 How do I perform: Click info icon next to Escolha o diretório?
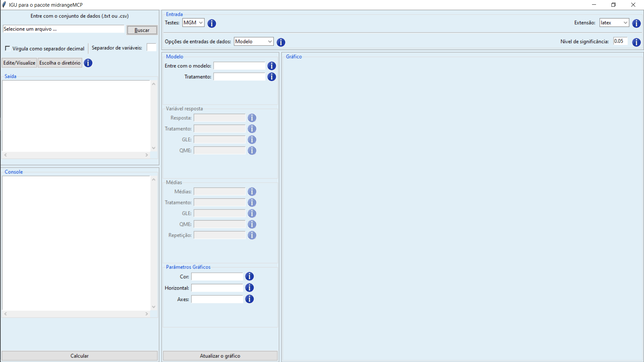[88, 63]
